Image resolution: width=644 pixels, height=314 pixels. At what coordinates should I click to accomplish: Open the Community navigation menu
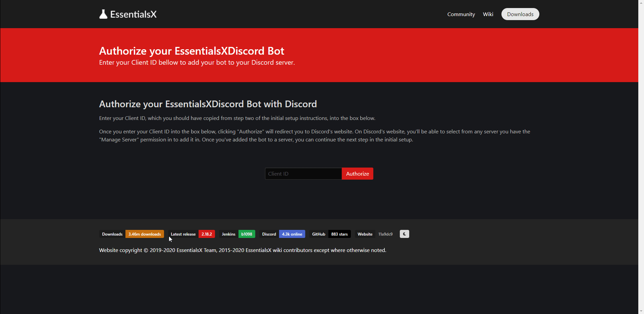(x=461, y=14)
